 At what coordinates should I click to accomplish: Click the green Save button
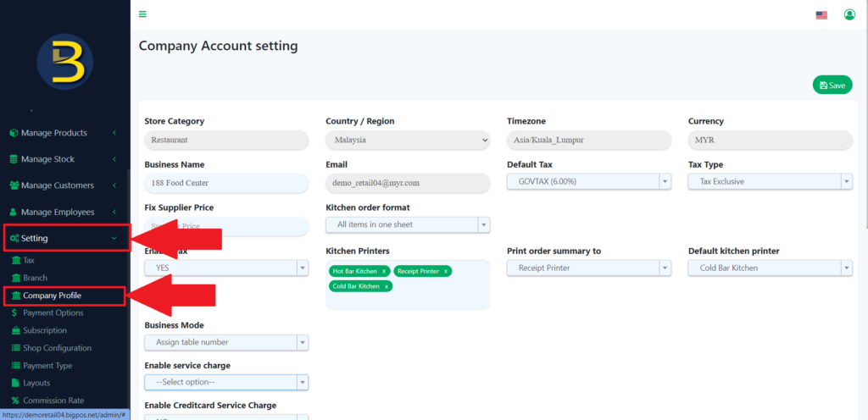(x=832, y=86)
